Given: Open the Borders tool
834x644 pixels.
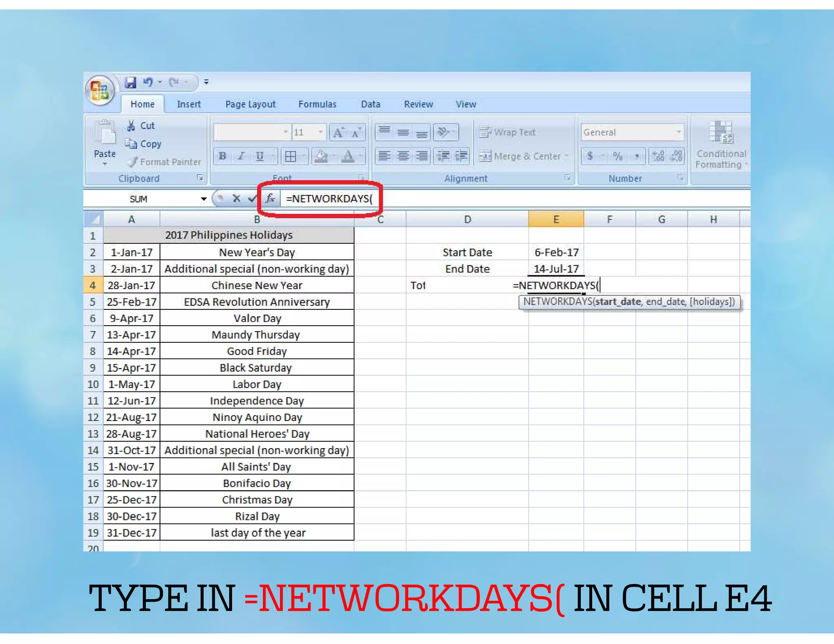Looking at the screenshot, I should click(x=291, y=156).
